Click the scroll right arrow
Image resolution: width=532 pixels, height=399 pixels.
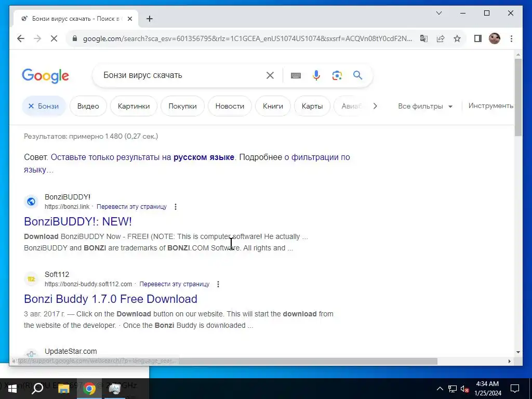pos(509,362)
